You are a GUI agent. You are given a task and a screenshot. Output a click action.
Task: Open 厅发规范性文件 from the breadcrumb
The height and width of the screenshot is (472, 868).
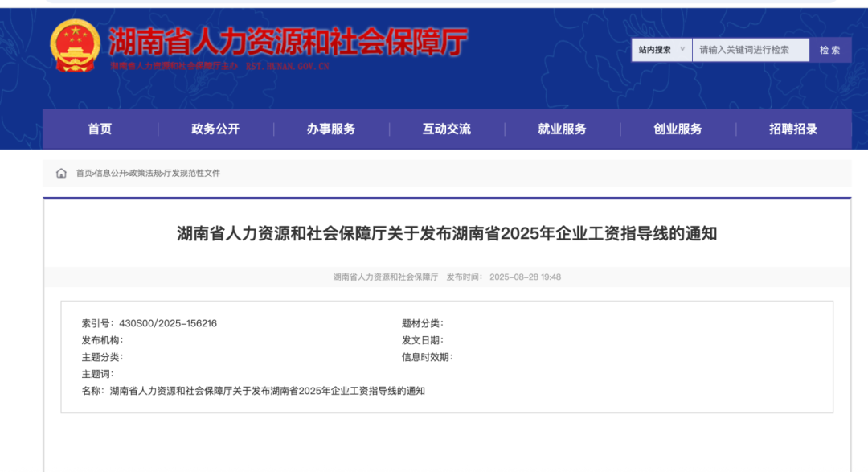tap(193, 172)
